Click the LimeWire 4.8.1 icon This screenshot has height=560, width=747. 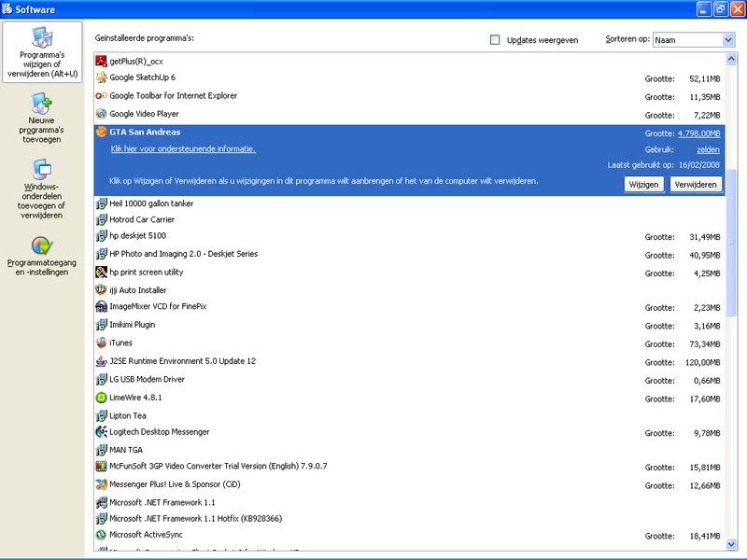tap(101, 398)
